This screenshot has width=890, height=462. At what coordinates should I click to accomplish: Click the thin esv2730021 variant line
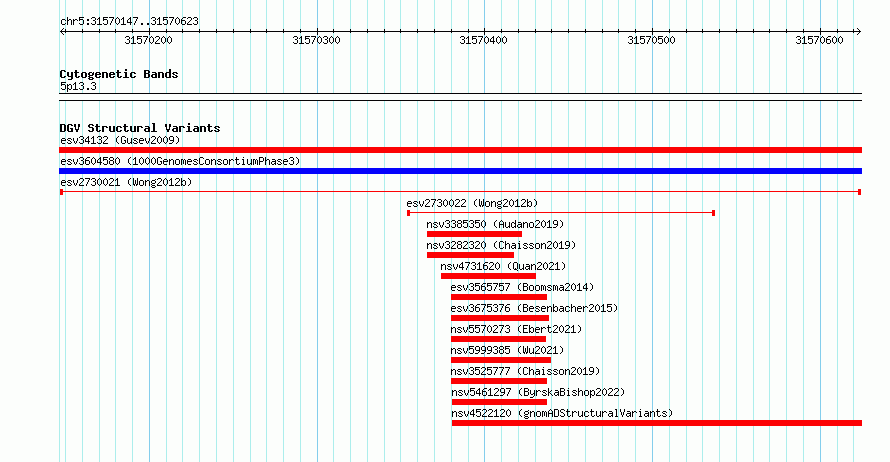coord(460,192)
